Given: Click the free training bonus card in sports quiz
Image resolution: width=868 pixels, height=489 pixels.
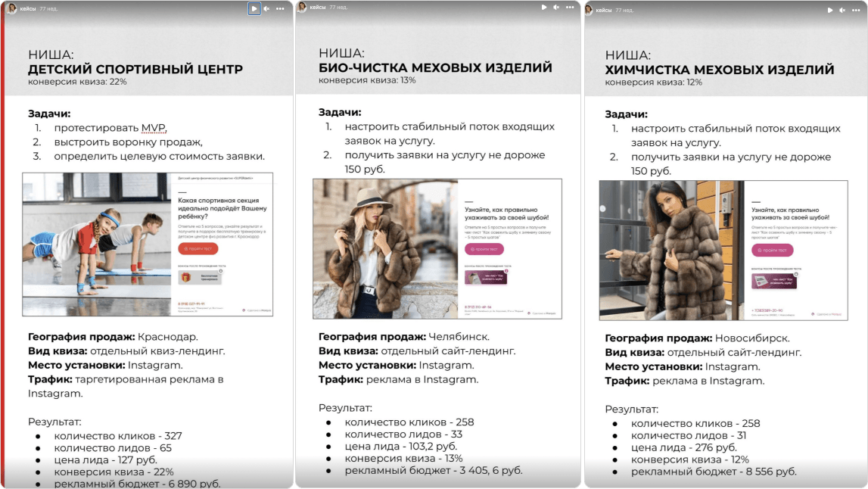Looking at the screenshot, I should coord(200,278).
